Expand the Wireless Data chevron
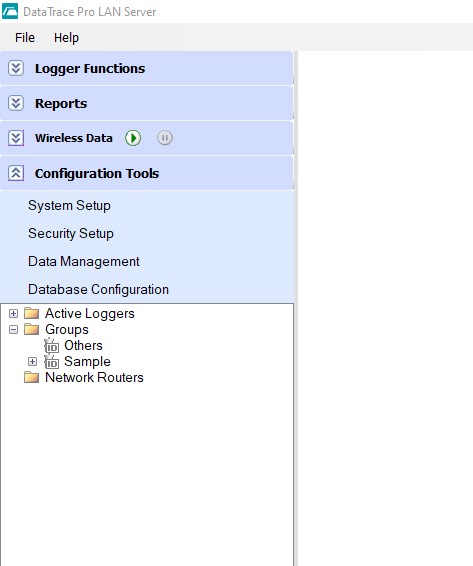 pos(16,138)
